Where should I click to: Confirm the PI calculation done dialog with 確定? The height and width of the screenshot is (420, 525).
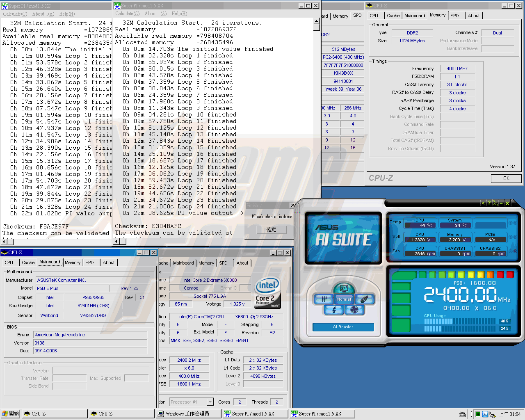click(272, 230)
